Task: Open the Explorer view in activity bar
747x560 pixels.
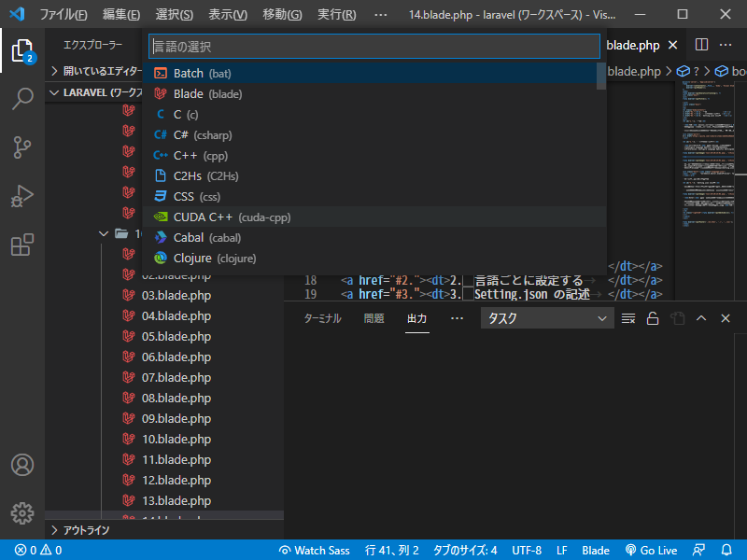Action: [22, 50]
